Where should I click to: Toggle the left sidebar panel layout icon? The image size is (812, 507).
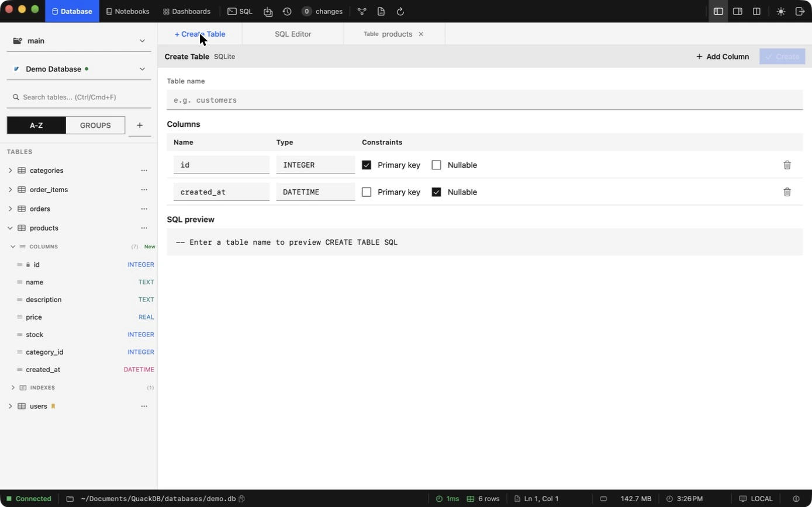[x=718, y=11]
